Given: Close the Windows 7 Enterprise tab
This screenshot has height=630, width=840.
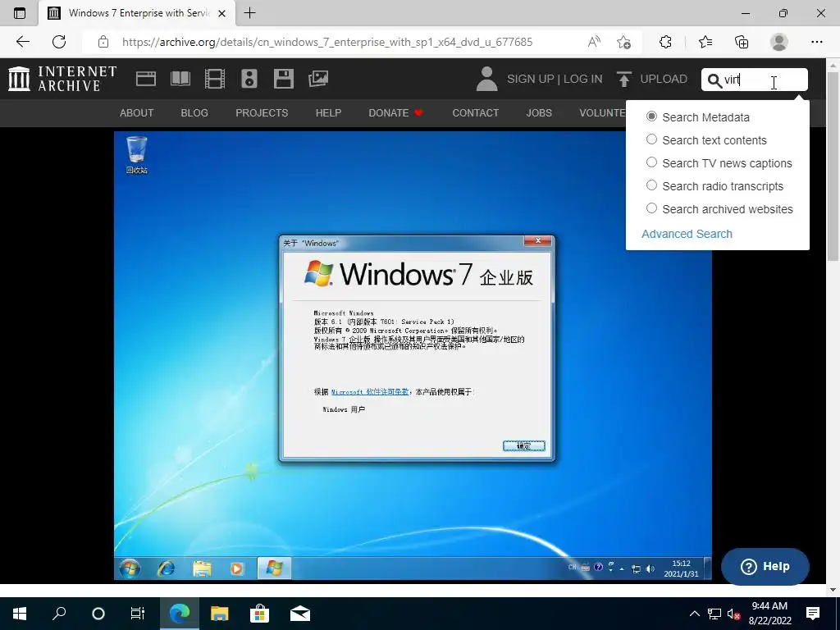Looking at the screenshot, I should [221, 13].
